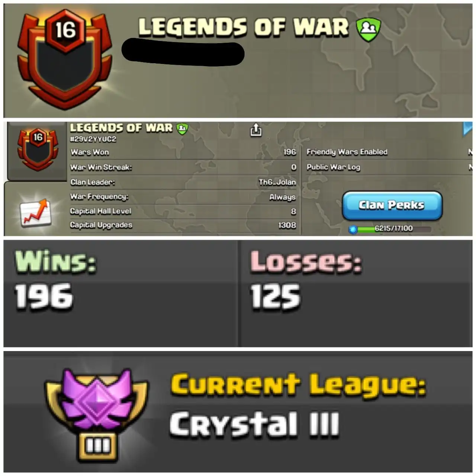Viewport: 476px width, 476px height.
Task: Click the Friendly Wars Enabled setting
Action: click(389, 152)
